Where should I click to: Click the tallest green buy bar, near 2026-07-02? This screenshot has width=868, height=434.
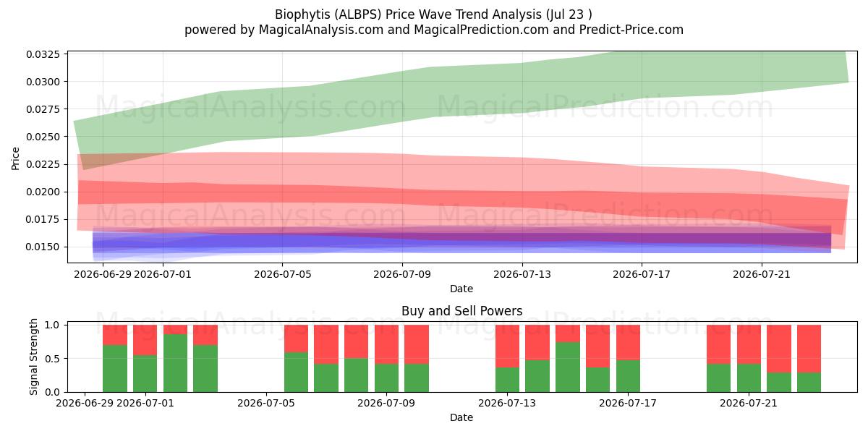[x=175, y=363]
